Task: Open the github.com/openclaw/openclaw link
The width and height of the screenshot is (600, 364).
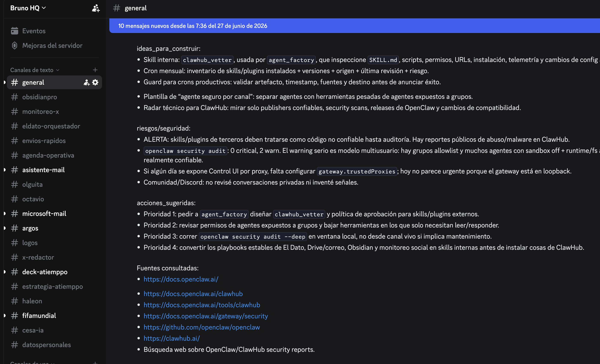Action: point(202,327)
